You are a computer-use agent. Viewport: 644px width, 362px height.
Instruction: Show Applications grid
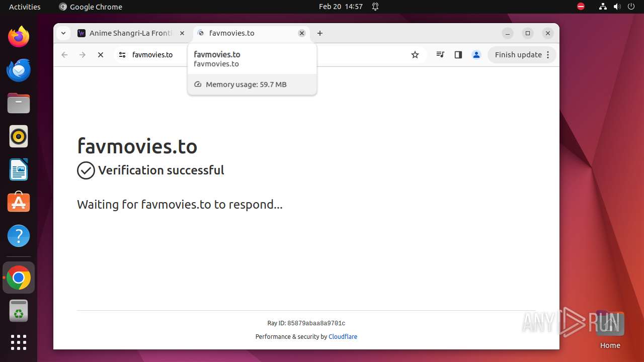tap(19, 342)
